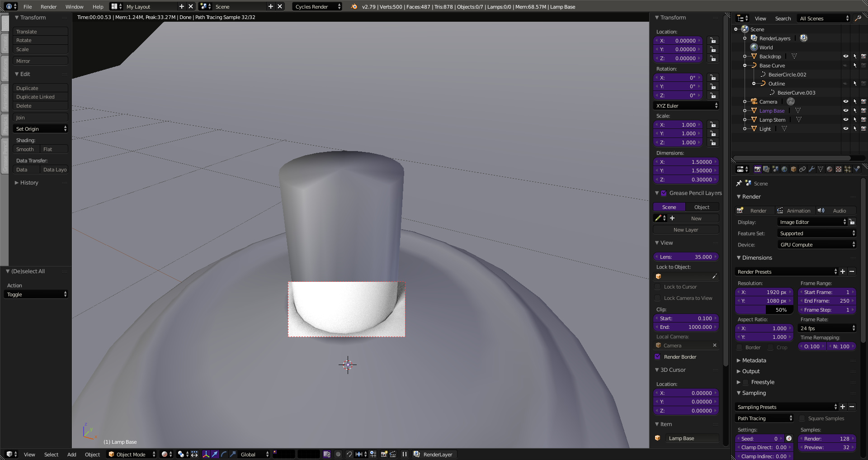This screenshot has width=868, height=460.
Task: Click the Seed animate clock icon
Action: click(x=789, y=438)
